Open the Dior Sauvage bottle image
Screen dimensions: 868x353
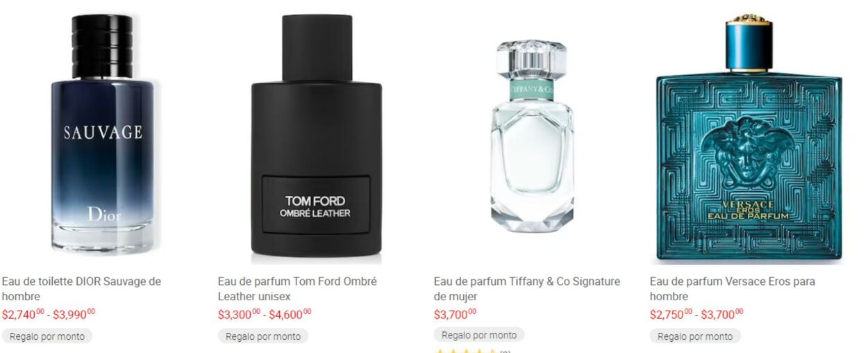tap(102, 134)
